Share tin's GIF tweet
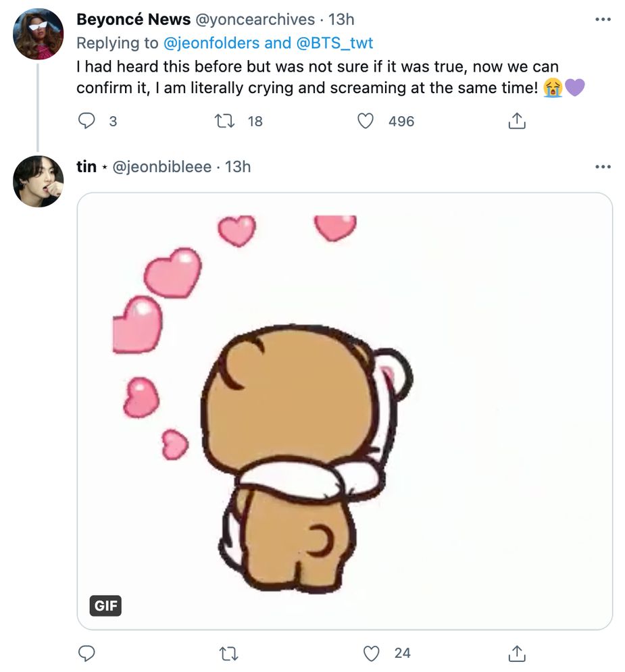This screenshot has height=672, width=625. (x=516, y=652)
